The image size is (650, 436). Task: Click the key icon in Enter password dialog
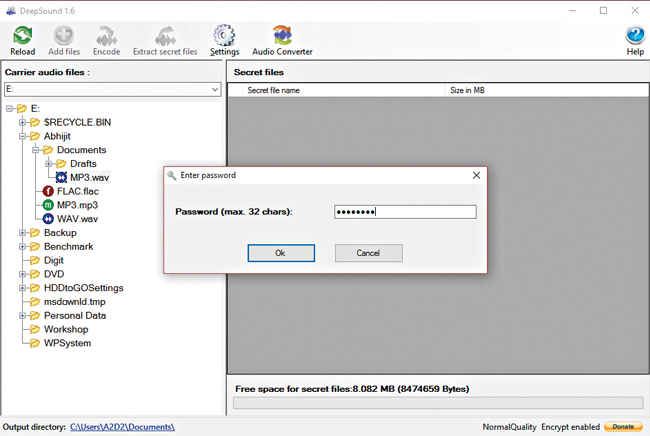pos(172,175)
